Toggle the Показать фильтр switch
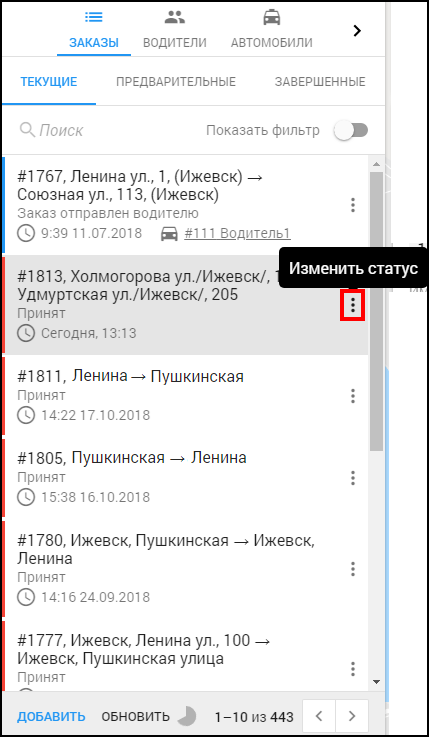 pyautogui.click(x=351, y=130)
